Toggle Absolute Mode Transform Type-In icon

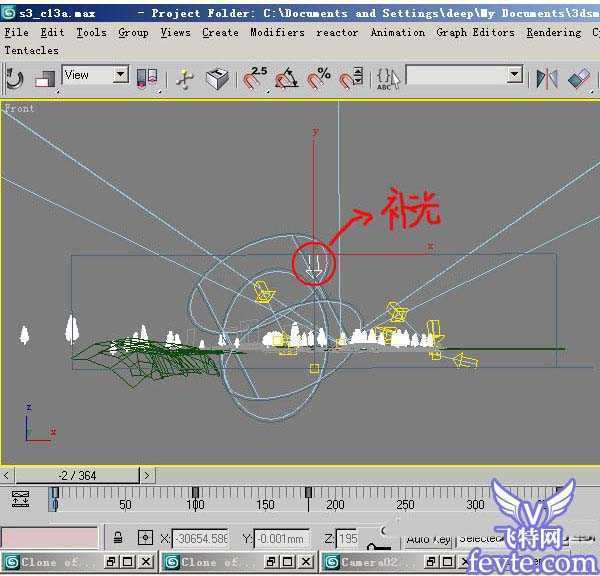(145, 538)
